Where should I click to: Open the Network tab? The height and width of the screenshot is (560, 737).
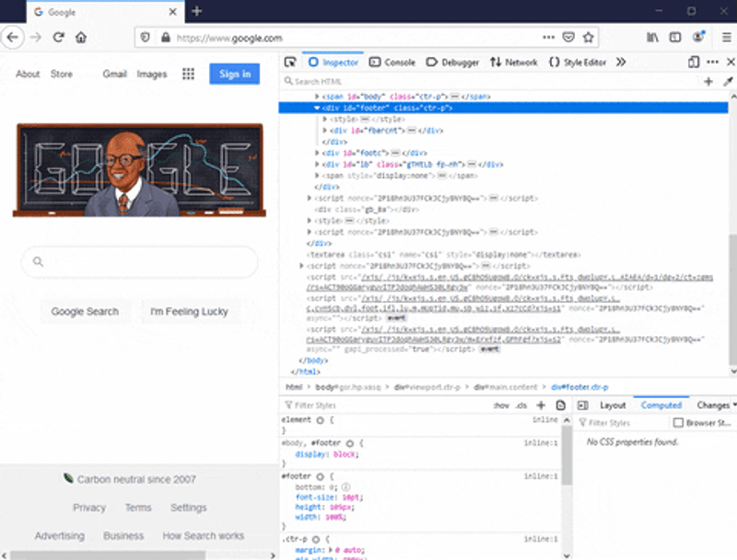[514, 62]
